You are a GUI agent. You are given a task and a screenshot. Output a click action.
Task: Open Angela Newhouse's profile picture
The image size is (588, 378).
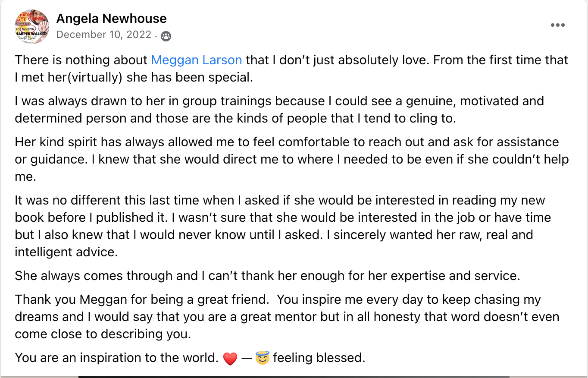32,26
